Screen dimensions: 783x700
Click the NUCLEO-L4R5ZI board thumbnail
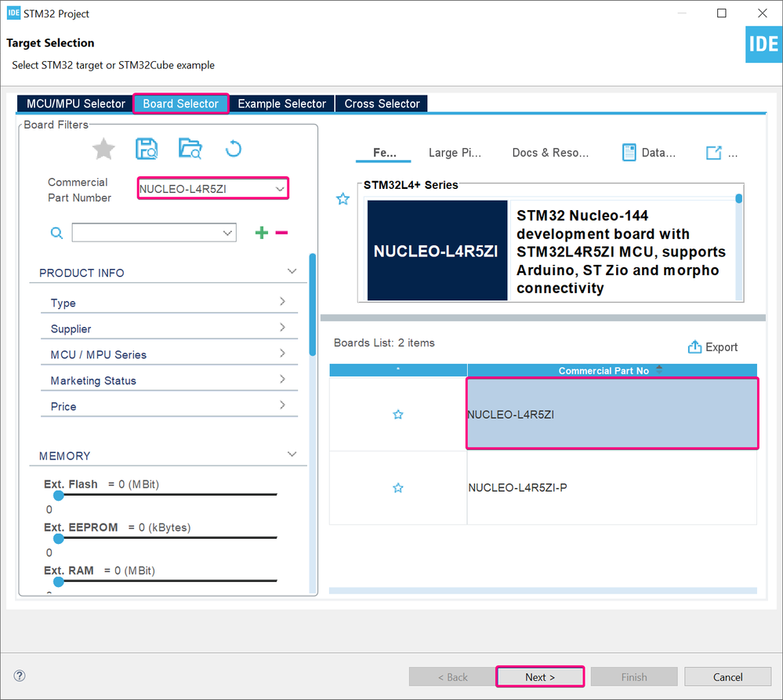(437, 250)
